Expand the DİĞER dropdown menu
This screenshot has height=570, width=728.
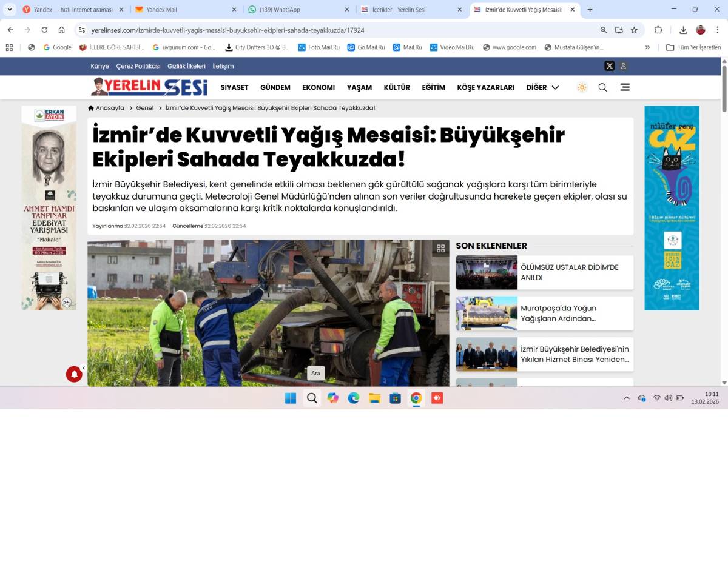click(x=542, y=87)
